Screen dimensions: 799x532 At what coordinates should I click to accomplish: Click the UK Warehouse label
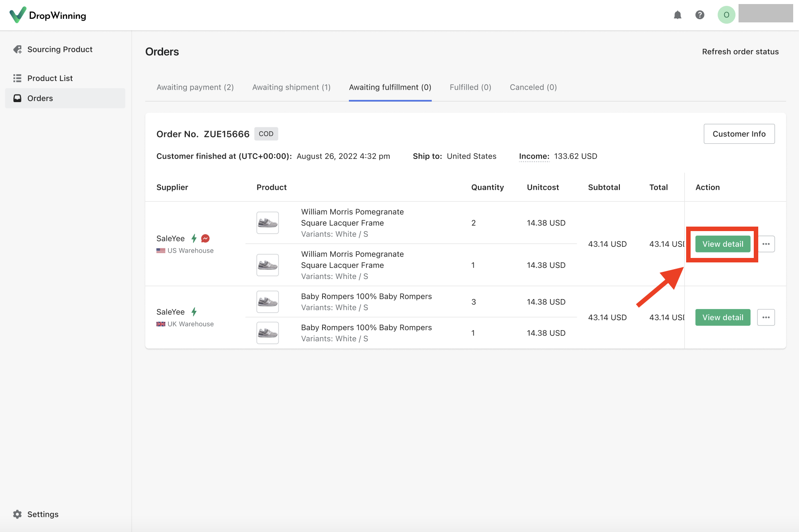(x=191, y=324)
